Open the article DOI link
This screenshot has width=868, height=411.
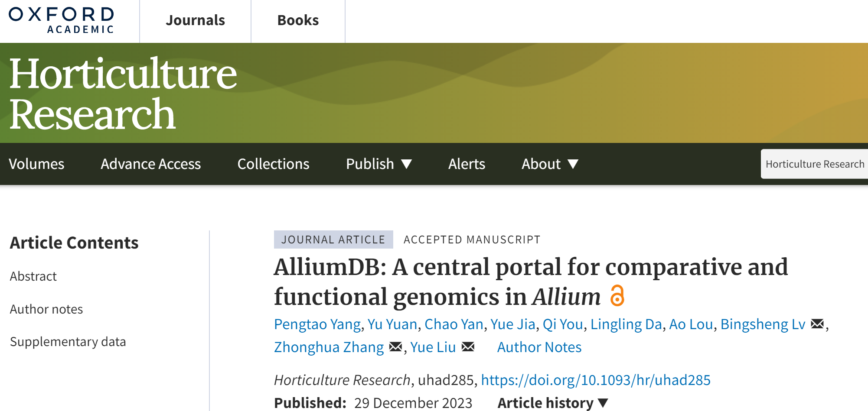[595, 380]
